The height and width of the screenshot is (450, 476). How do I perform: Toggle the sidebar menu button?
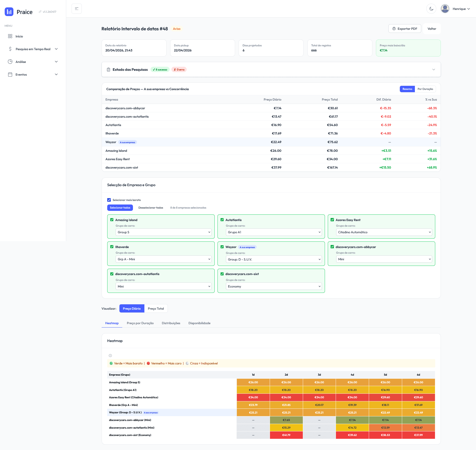click(77, 9)
